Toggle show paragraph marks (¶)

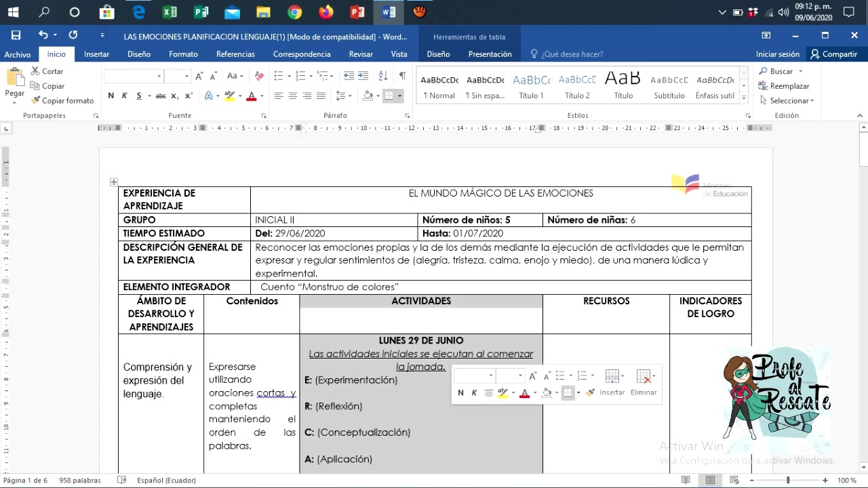click(402, 76)
